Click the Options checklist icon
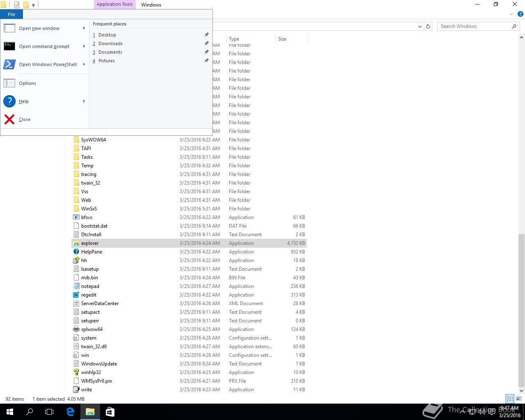The width and height of the screenshot is (525, 420). tap(9, 83)
